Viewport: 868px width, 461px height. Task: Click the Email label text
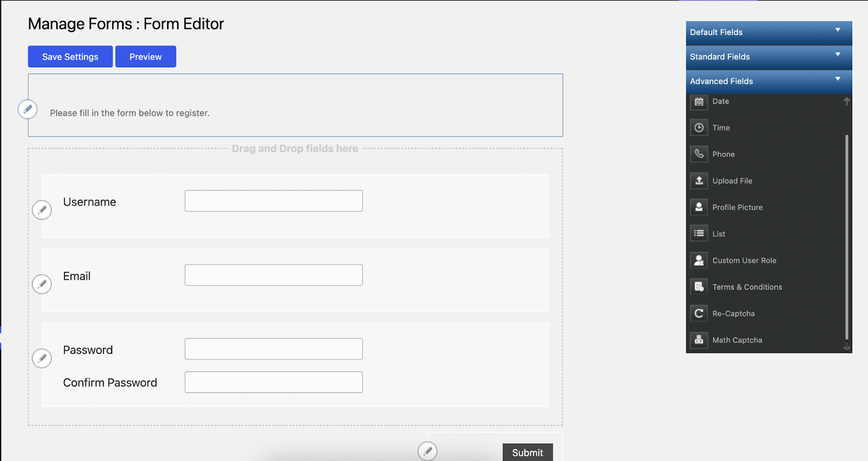tap(76, 276)
